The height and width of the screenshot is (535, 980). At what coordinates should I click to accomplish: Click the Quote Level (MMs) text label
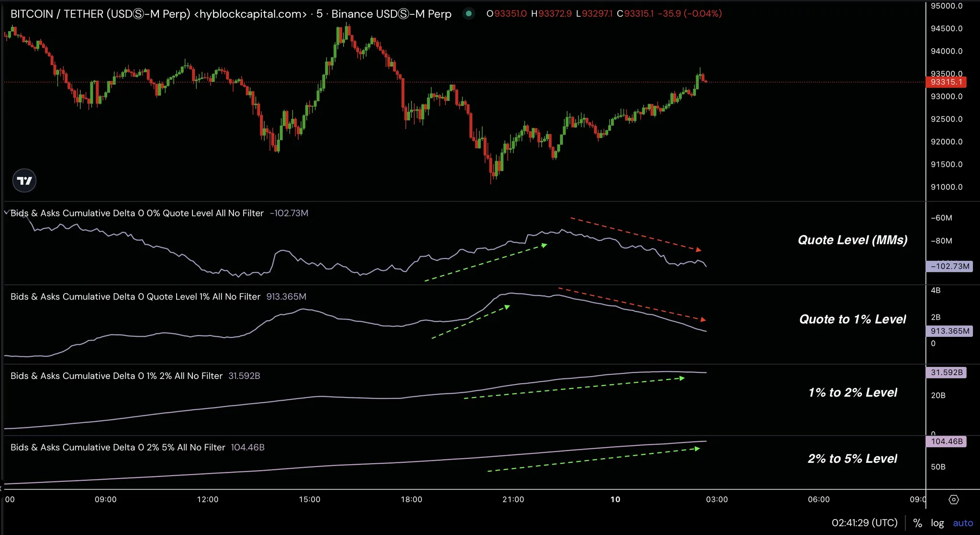point(852,240)
